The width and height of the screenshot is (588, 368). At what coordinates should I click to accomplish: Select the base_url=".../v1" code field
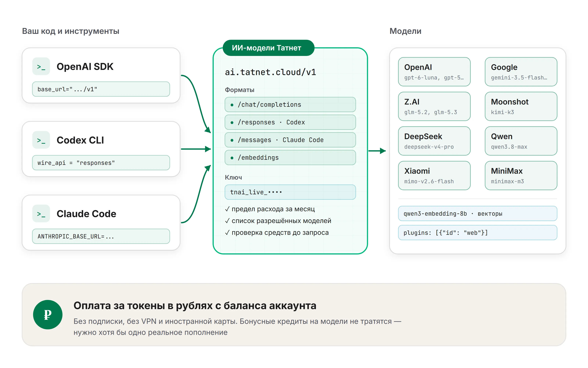pos(101,89)
